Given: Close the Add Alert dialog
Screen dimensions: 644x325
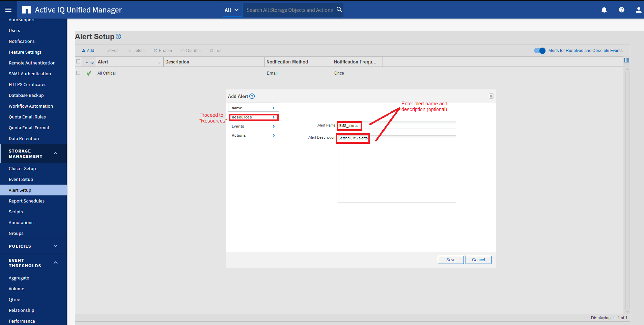Looking at the screenshot, I should click(491, 96).
